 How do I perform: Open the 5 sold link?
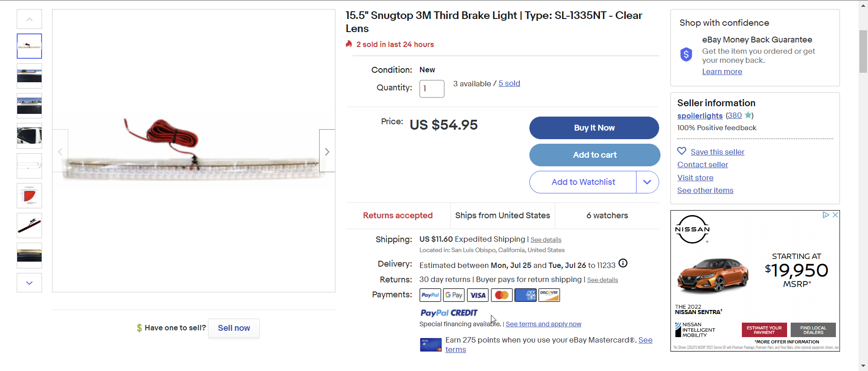509,84
